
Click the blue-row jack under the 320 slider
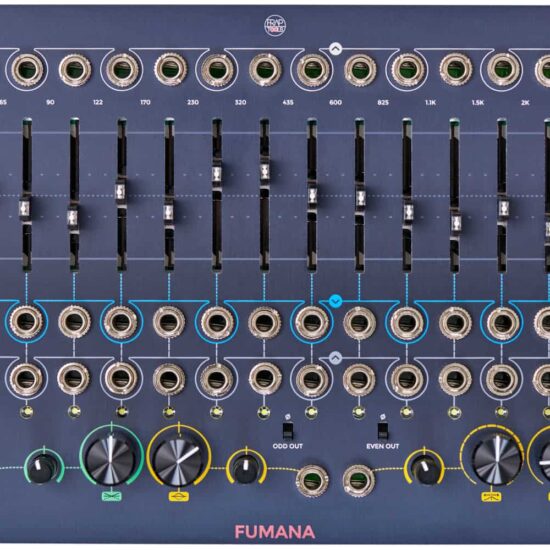[x=264, y=322]
